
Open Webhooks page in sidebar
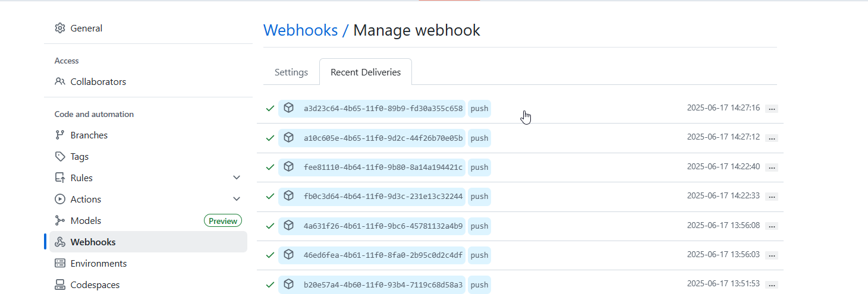[x=93, y=242]
